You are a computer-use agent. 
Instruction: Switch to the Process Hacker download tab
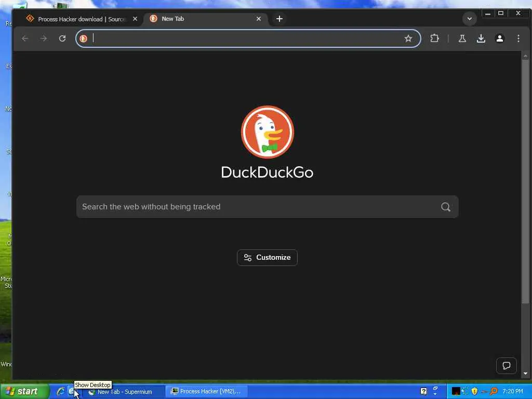pos(82,19)
